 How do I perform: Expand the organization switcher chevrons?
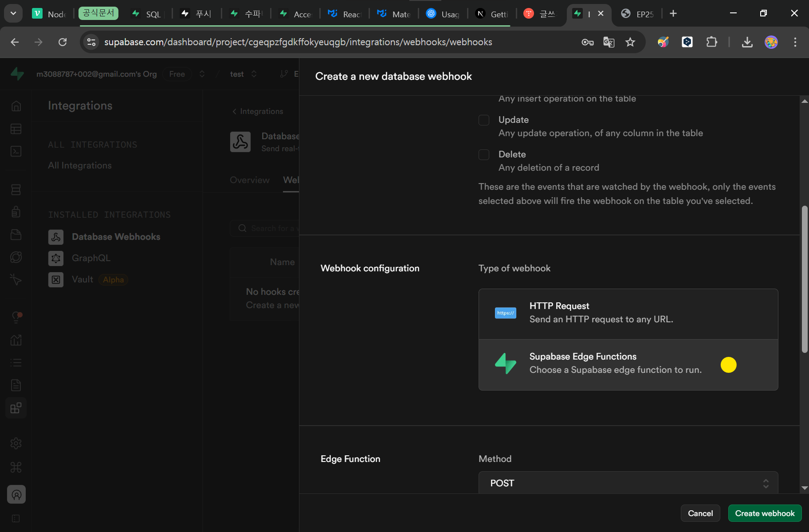click(202, 74)
